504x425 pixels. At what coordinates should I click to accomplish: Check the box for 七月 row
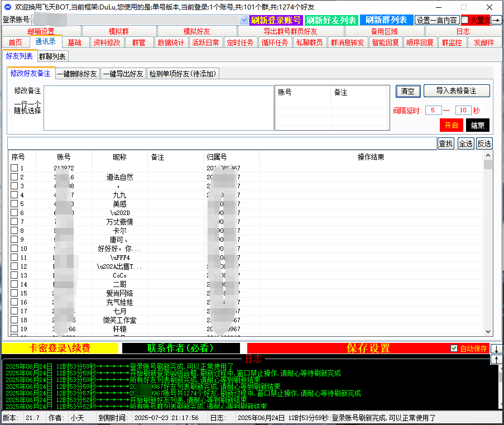pyautogui.click(x=14, y=311)
